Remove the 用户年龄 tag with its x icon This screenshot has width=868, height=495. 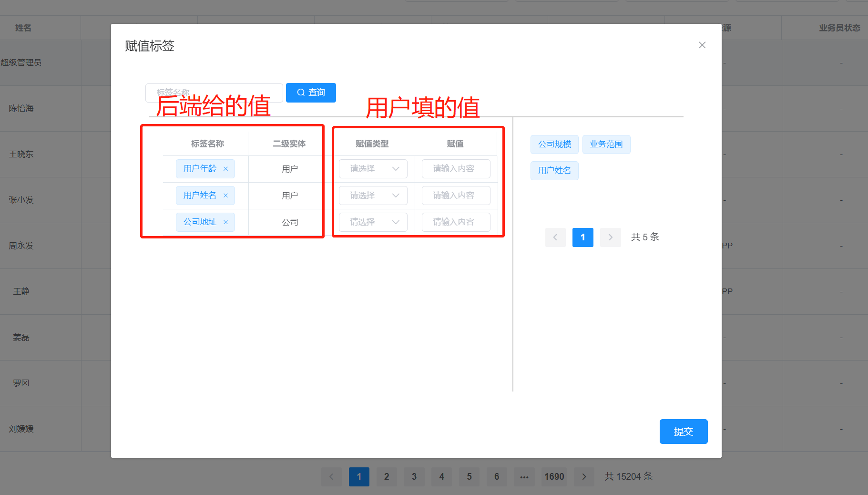(x=225, y=169)
